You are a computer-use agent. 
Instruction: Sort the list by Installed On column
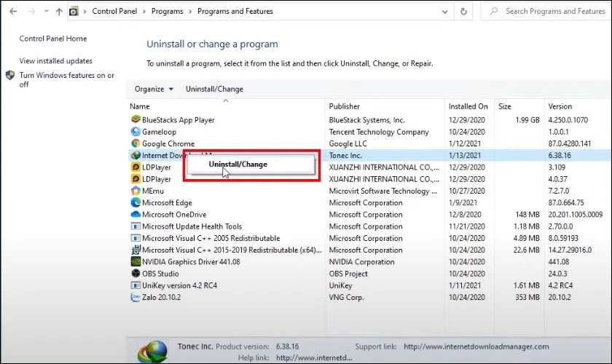(x=469, y=106)
